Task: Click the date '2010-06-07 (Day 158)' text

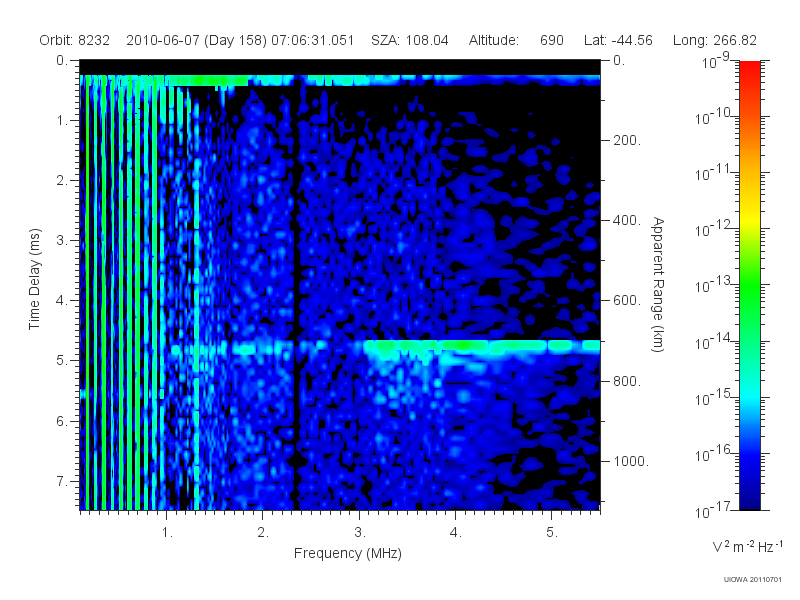Action: 196,40
